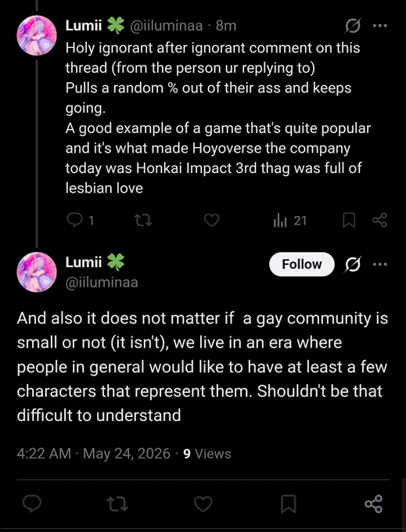The height and width of the screenshot is (532, 406).
Task: Bookmark the main tweet
Action: coord(289,504)
